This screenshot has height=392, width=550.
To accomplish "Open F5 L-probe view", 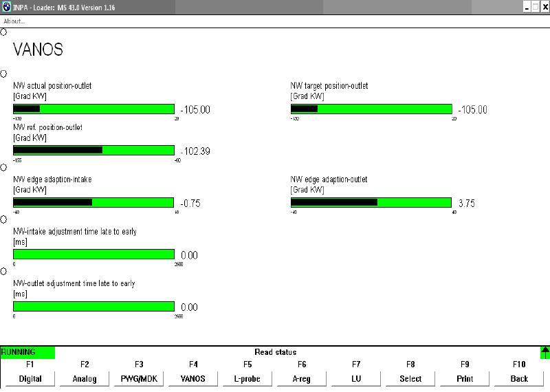I will pos(247,379).
